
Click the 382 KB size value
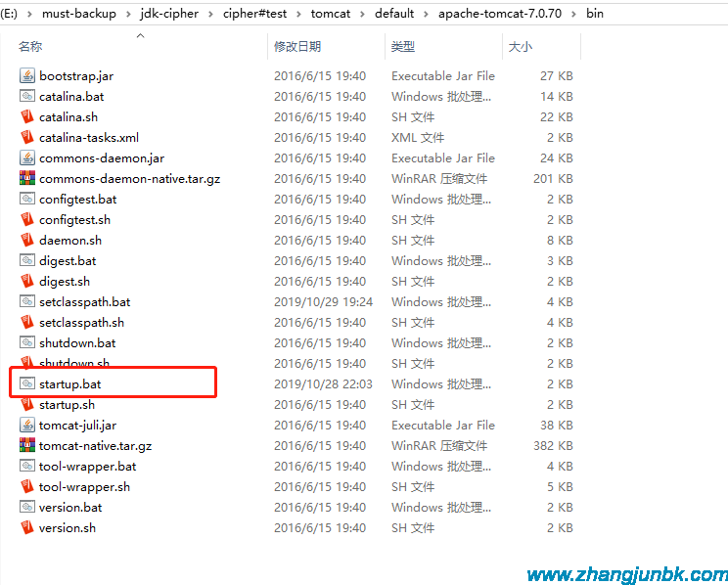[553, 446]
